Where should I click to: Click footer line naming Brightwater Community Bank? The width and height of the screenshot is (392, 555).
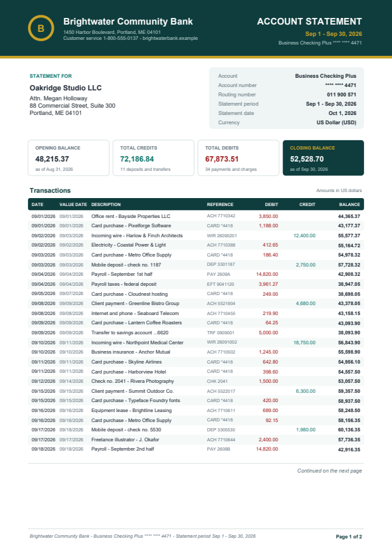pos(143,536)
